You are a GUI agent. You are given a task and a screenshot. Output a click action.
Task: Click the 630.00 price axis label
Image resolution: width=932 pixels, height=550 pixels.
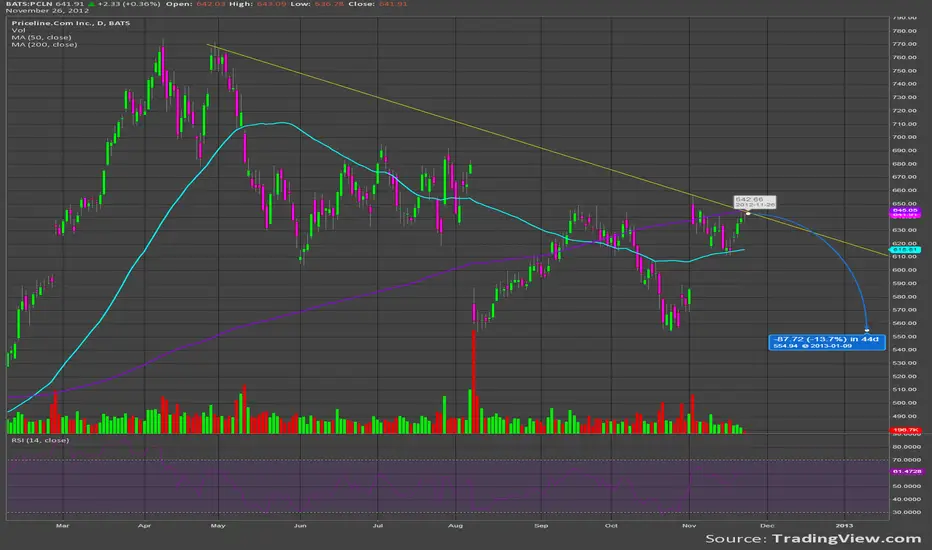coord(904,230)
